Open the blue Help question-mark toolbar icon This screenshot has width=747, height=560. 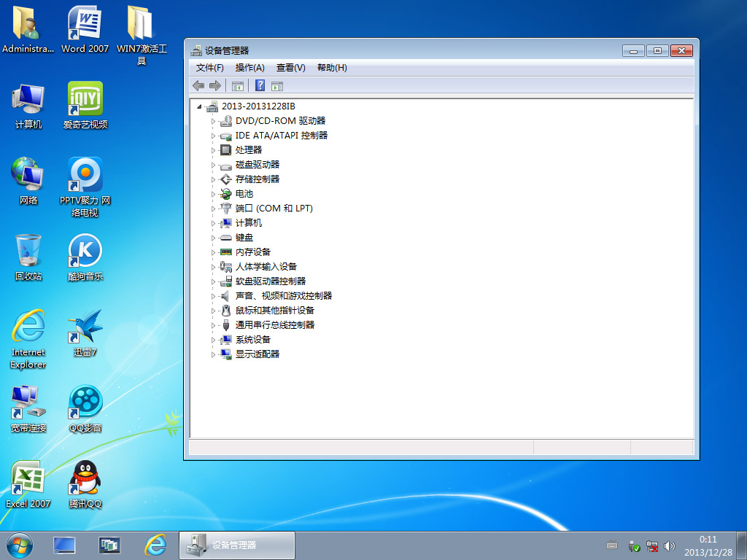pyautogui.click(x=260, y=85)
